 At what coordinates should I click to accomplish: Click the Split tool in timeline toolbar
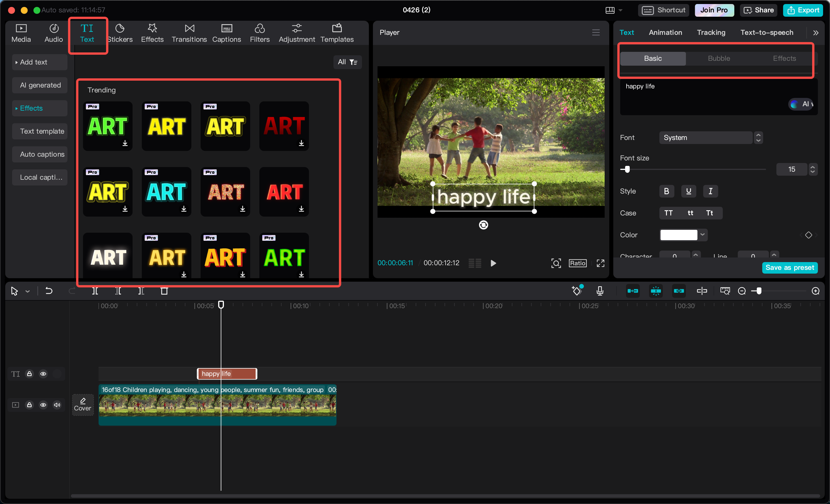tap(95, 291)
